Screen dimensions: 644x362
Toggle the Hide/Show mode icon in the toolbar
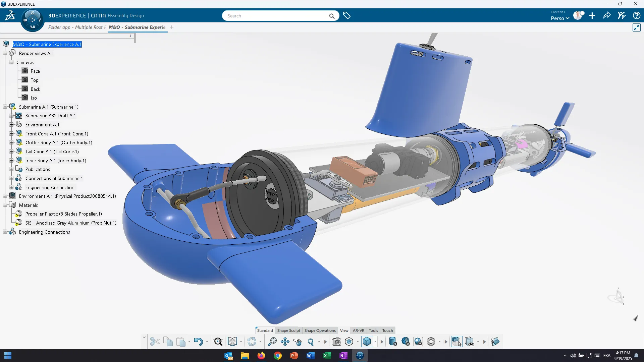click(x=469, y=342)
